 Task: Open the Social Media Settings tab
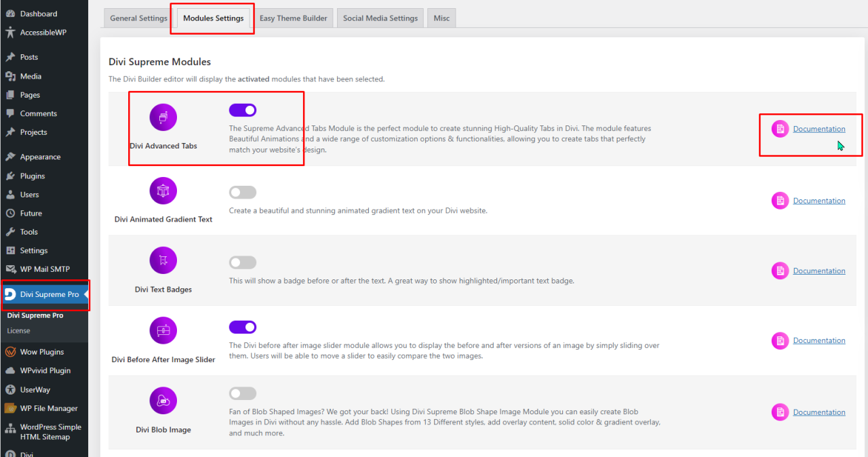point(380,18)
